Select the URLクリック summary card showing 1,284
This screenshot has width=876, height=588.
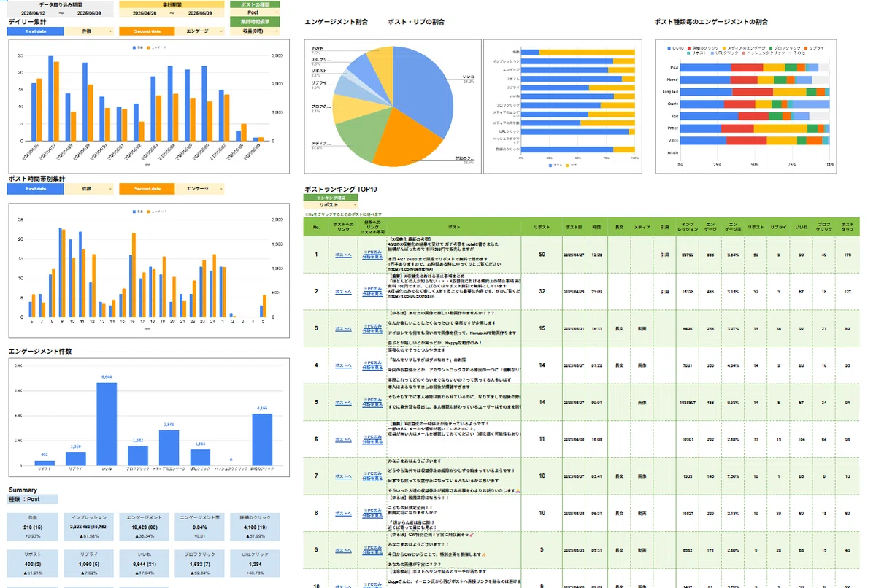(255, 565)
